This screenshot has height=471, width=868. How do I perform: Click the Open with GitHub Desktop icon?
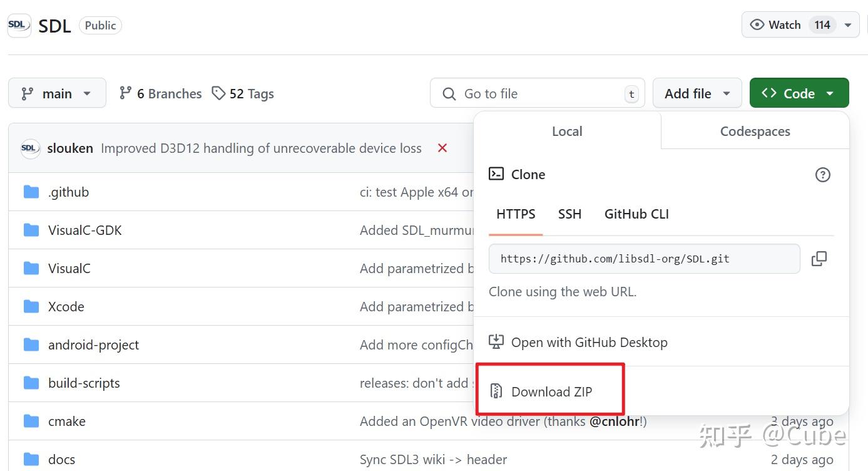(x=496, y=342)
